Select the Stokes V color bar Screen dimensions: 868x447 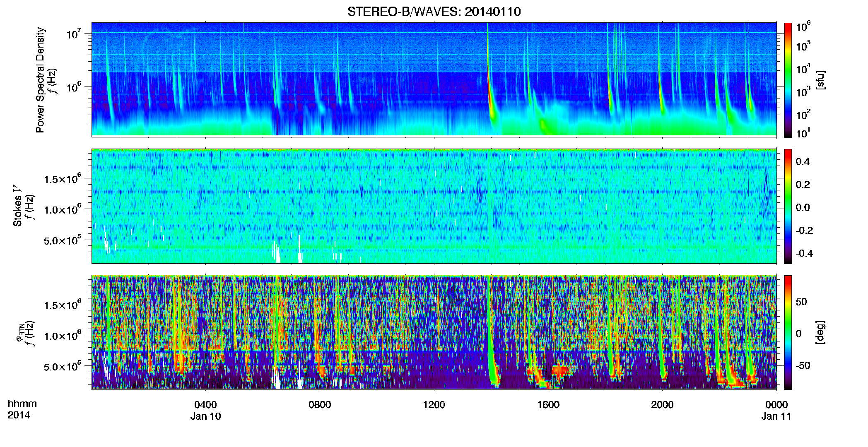788,206
